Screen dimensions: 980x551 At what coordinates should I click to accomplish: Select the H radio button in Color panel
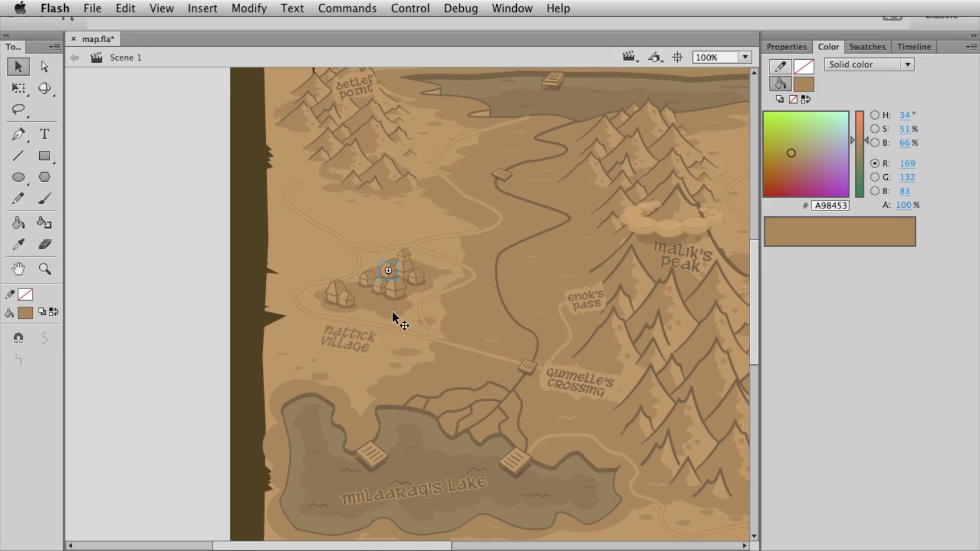click(x=875, y=115)
